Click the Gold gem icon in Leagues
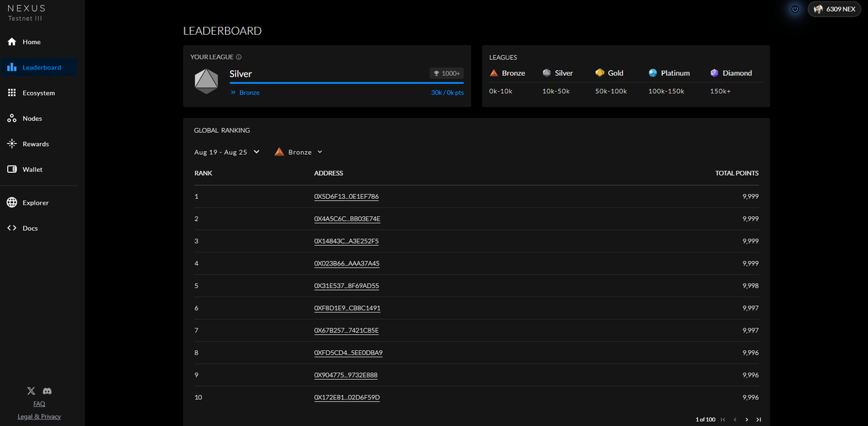Screen dimensions: 868x426 click(x=600, y=73)
